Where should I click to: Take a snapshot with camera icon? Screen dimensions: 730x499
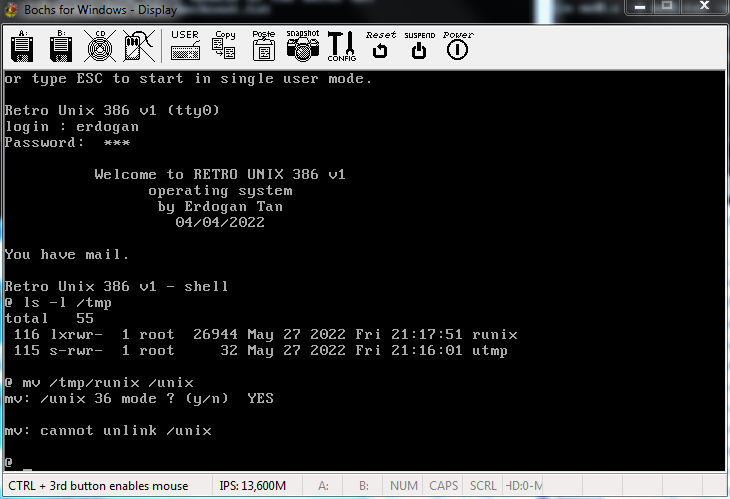pyautogui.click(x=303, y=46)
